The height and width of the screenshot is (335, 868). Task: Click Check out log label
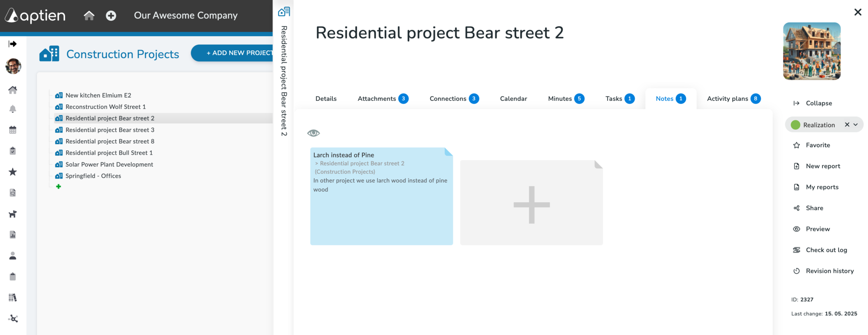(x=826, y=250)
